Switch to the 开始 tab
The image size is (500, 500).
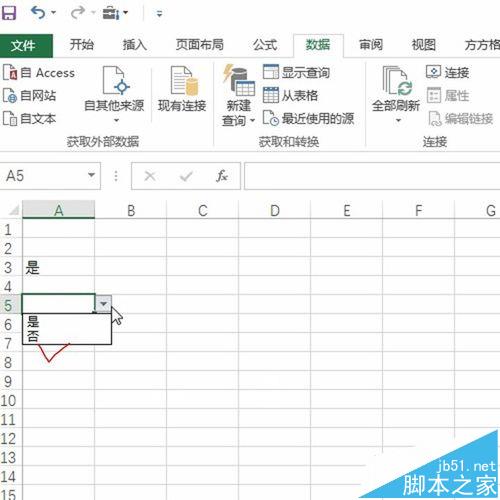tap(82, 45)
